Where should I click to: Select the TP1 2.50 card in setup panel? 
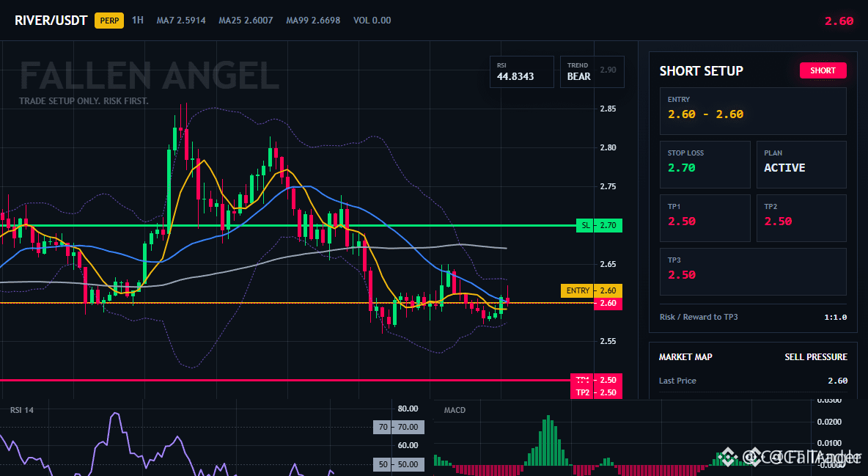tap(705, 218)
